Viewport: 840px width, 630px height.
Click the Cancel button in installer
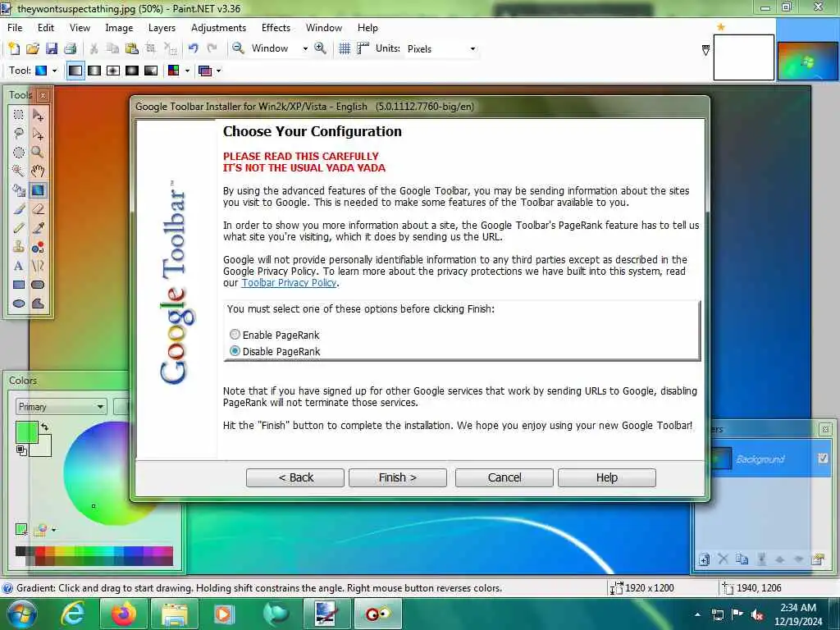tap(504, 477)
